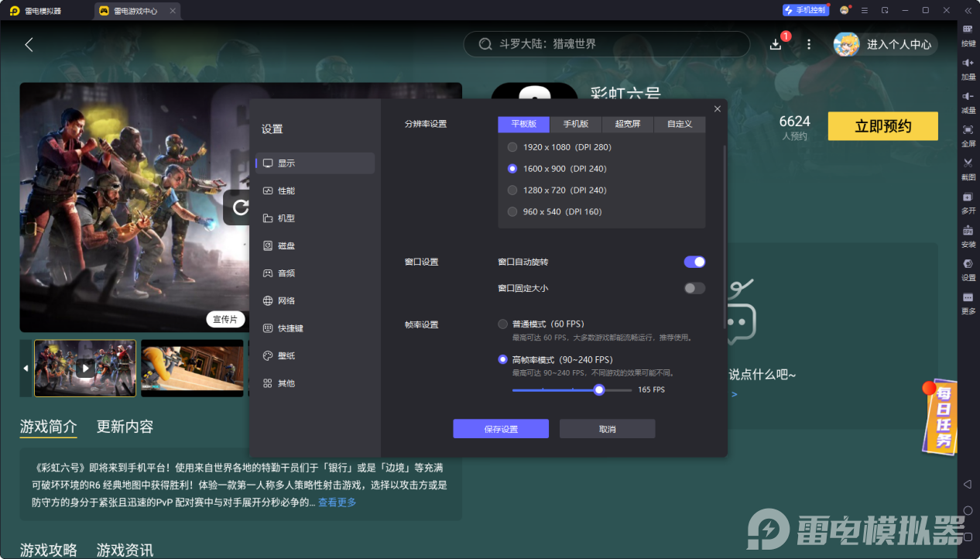The width and height of the screenshot is (980, 559).
Task: Enable the 窗口固定大小 switch
Action: tap(694, 288)
